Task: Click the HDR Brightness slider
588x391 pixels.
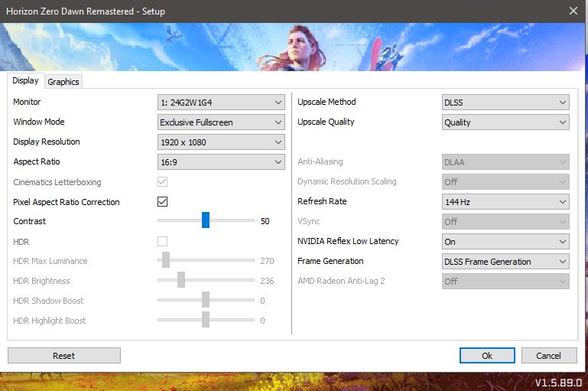Action: click(206, 280)
